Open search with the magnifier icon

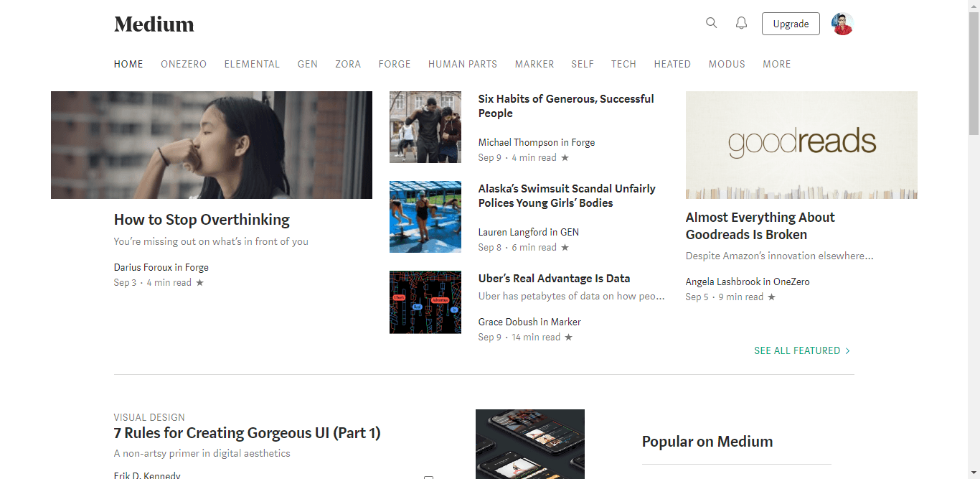coord(712,23)
